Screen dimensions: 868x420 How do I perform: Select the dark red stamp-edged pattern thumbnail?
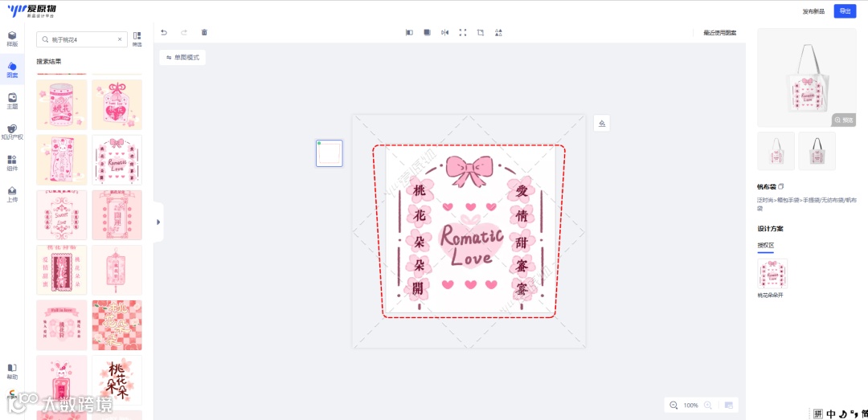61,270
